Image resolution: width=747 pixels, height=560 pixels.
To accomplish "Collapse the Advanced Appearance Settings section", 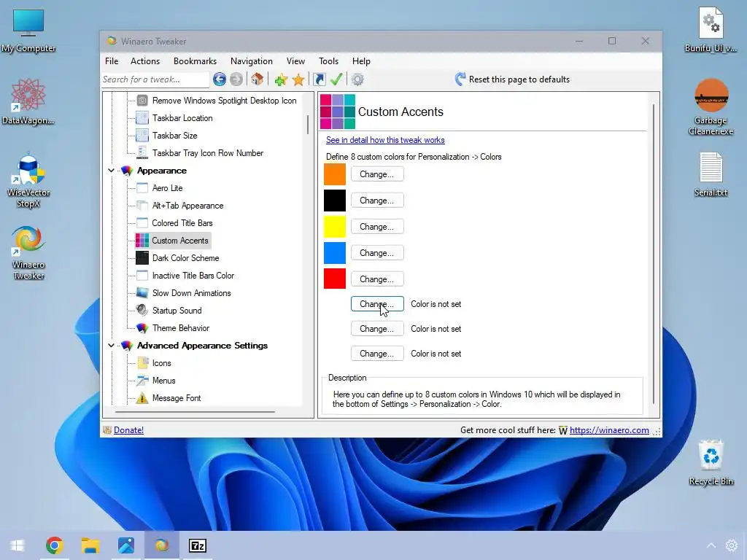I will (x=111, y=345).
